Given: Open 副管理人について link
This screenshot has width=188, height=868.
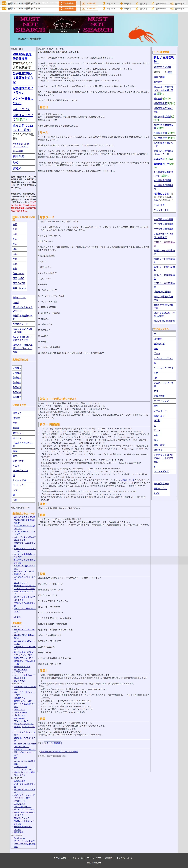Looking at the screenshot, I should [23, 117].
